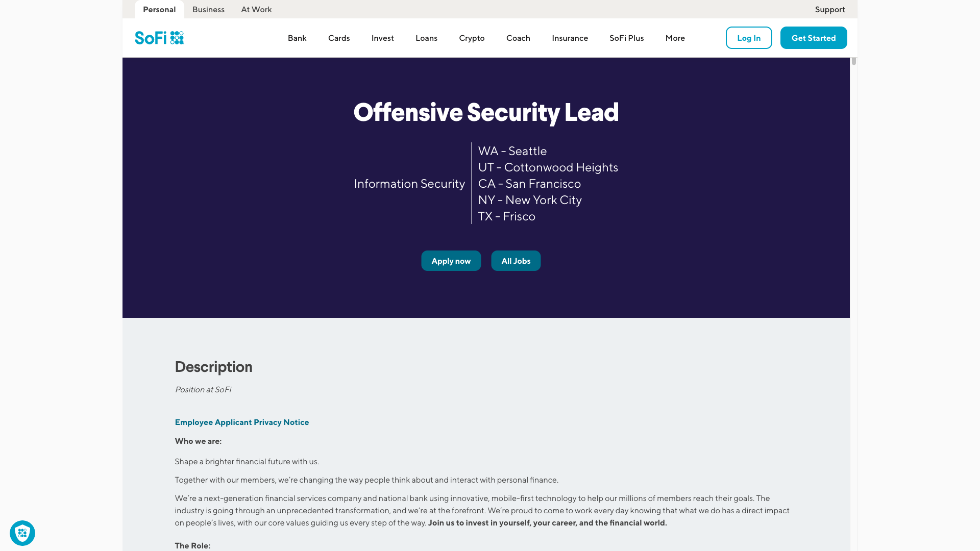Expand the More menu
The image size is (980, 551).
[x=675, y=38]
